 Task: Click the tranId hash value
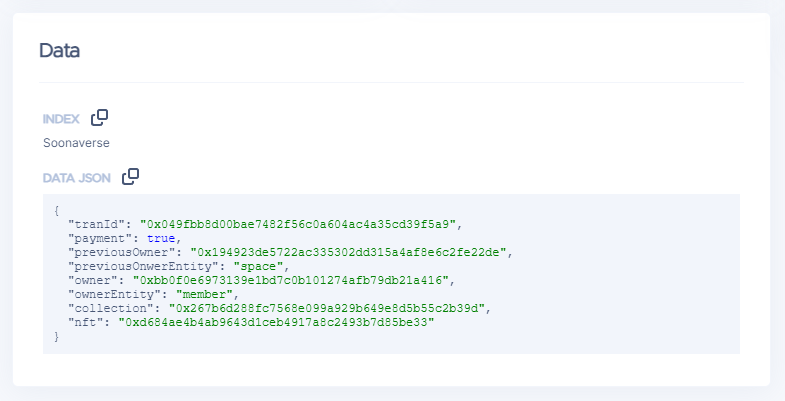point(299,224)
